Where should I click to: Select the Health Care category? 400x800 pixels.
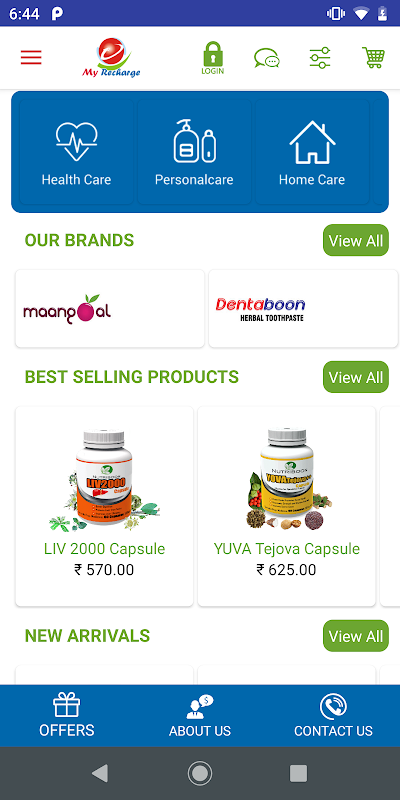(77, 152)
